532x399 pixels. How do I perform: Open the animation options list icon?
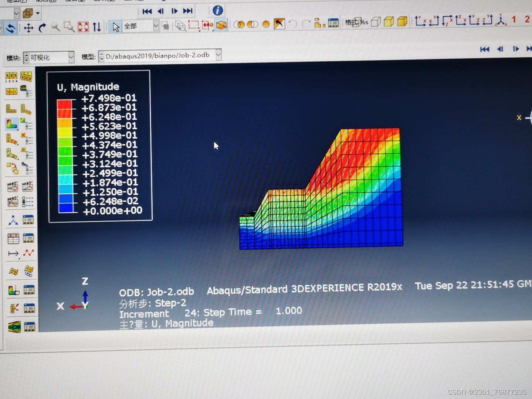coord(27,201)
